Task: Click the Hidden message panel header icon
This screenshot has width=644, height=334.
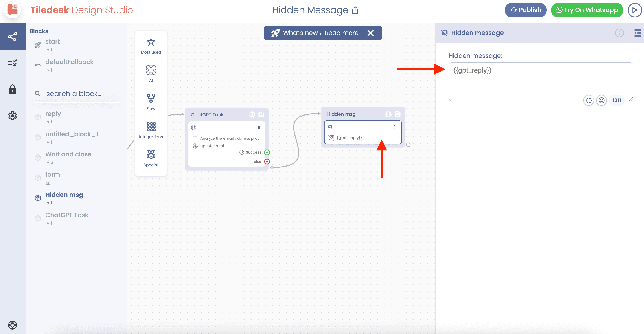Action: (x=444, y=33)
